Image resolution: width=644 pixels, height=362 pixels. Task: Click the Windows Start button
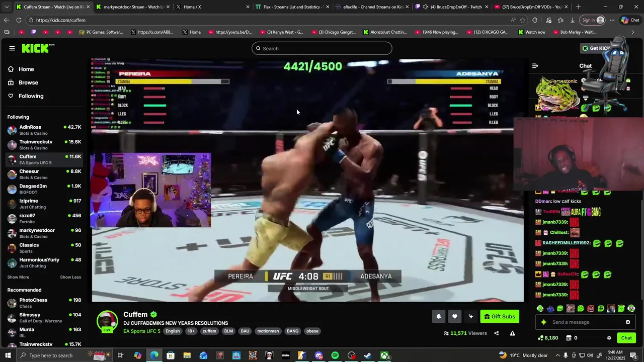click(8, 355)
